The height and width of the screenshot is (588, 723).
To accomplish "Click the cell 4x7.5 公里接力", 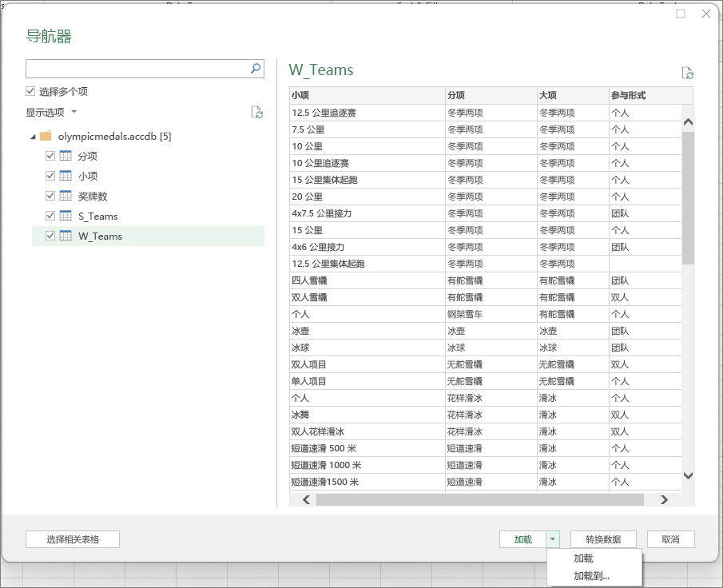I will pos(367,213).
